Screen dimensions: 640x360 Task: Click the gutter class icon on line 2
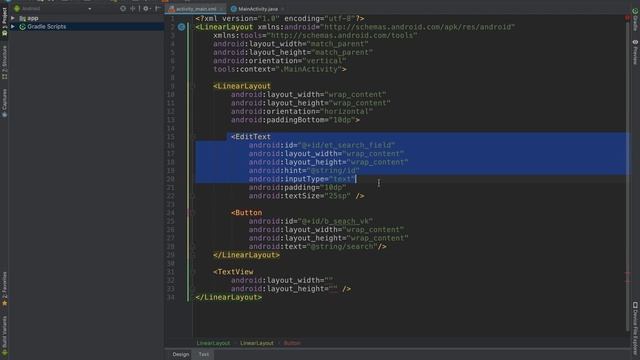point(182,27)
